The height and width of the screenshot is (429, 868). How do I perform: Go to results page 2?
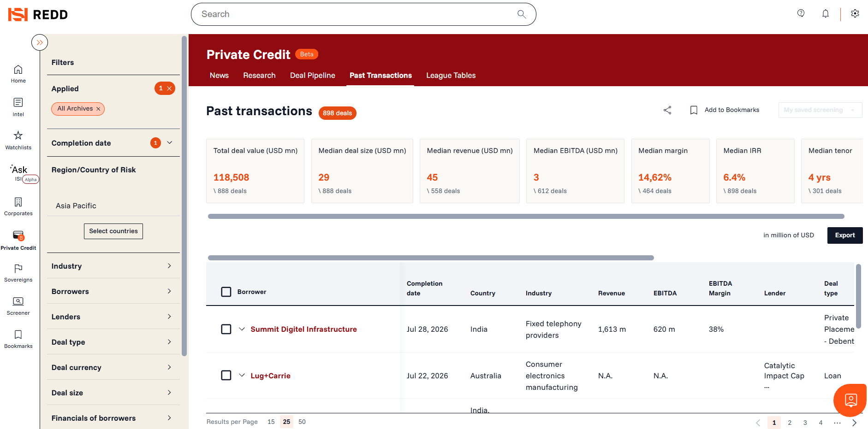tap(790, 423)
